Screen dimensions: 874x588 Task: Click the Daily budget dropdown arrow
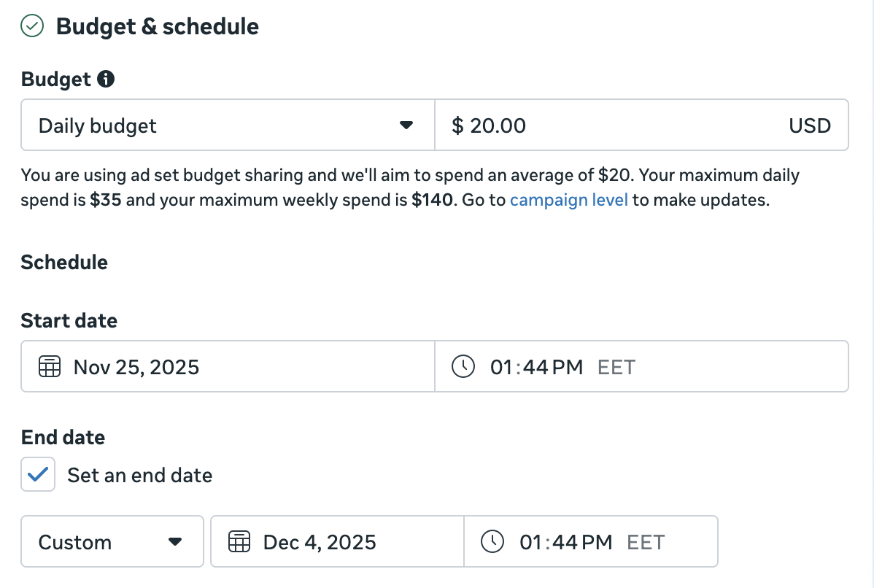[x=406, y=125]
